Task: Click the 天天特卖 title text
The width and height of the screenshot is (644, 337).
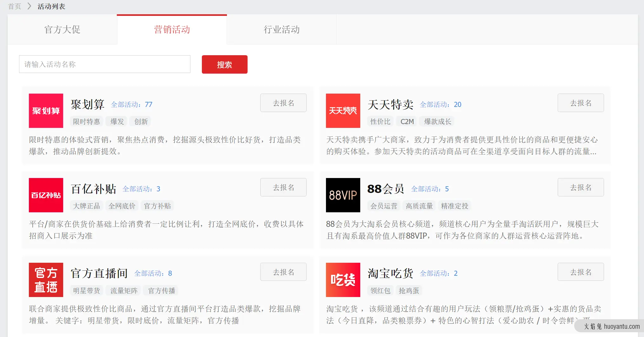Action: coord(391,104)
